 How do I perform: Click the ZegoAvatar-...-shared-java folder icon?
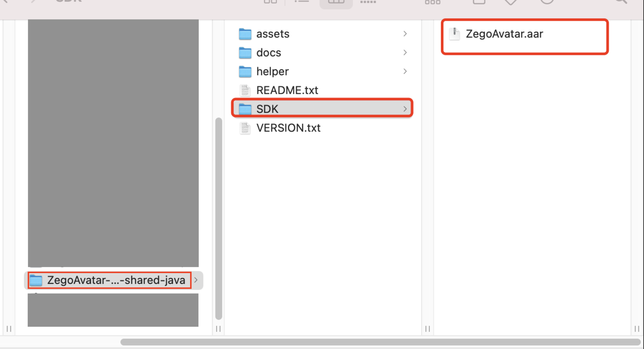click(x=36, y=280)
